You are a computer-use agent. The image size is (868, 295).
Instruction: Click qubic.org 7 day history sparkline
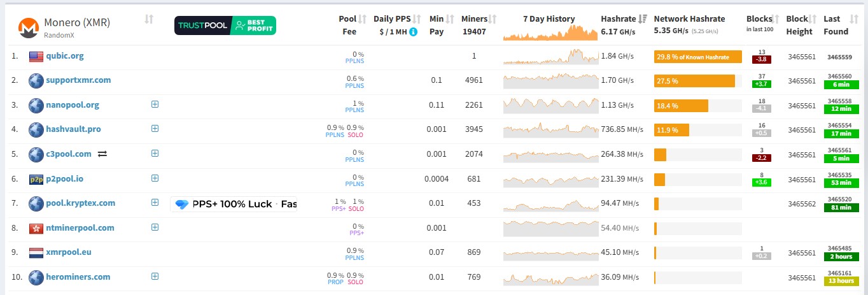click(550, 56)
